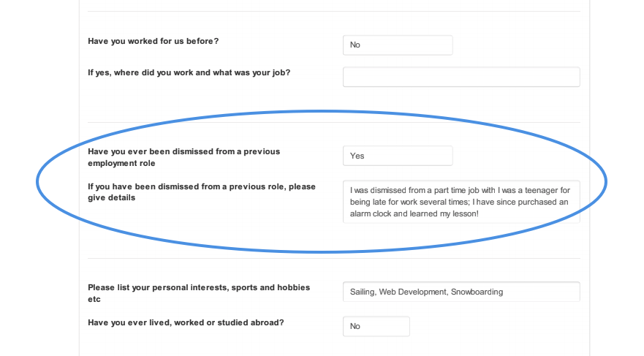Click 'Web Development' text in the hobbies field
The height and width of the screenshot is (356, 644).
click(412, 292)
